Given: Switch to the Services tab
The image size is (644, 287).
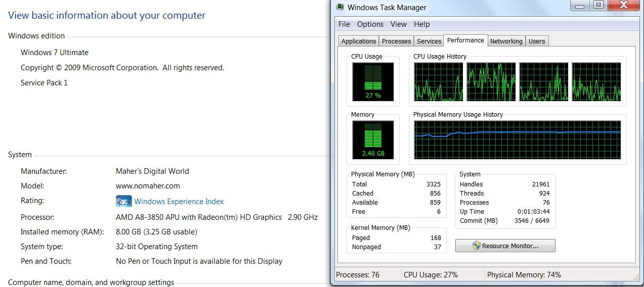Looking at the screenshot, I should point(429,41).
